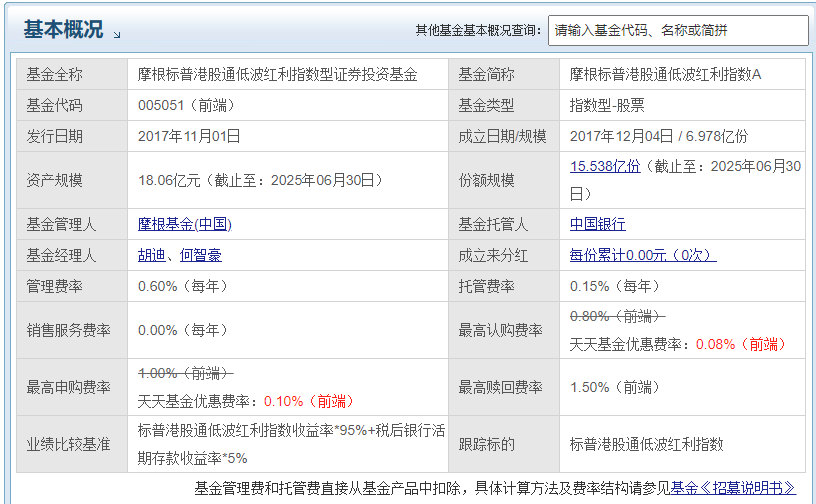Click the 基金管理人 label cell
This screenshot has height=504, width=816.
pos(72,224)
